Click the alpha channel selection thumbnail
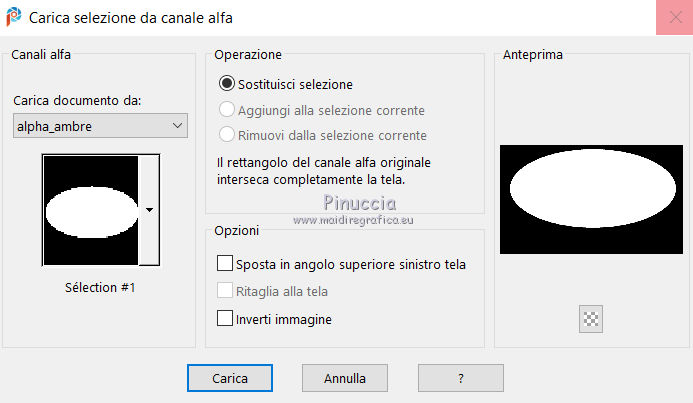This screenshot has width=693, height=403. pyautogui.click(x=91, y=210)
